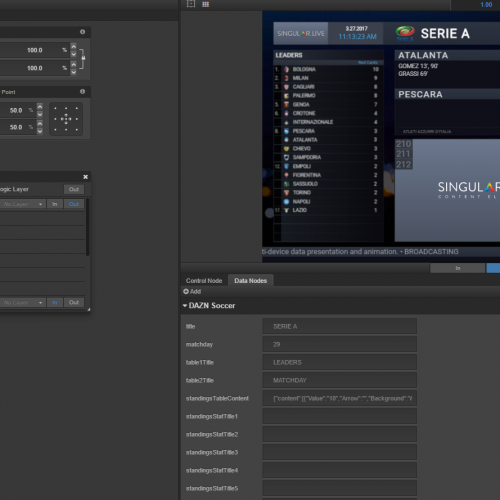500x500 pixels.
Task: Click the PESCARA heading in preview
Action: point(420,94)
